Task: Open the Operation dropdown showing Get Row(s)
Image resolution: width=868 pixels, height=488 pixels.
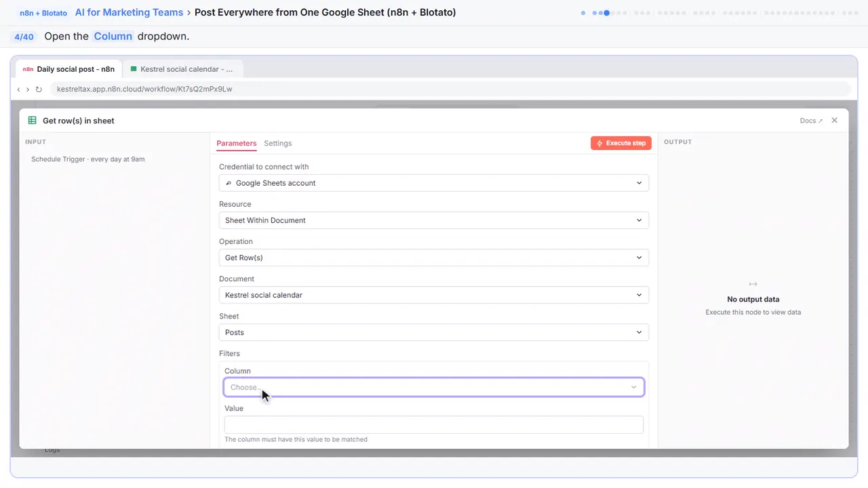Action: point(434,258)
